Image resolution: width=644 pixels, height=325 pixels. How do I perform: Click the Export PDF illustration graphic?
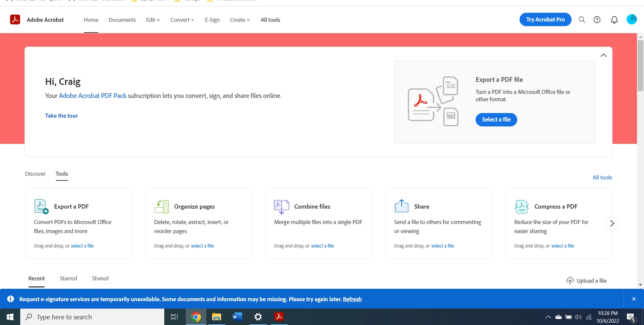pyautogui.click(x=433, y=101)
